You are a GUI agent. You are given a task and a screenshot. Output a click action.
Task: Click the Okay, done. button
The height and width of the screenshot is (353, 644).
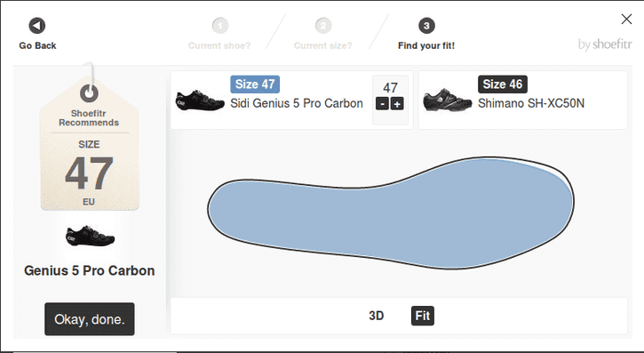pos(90,319)
